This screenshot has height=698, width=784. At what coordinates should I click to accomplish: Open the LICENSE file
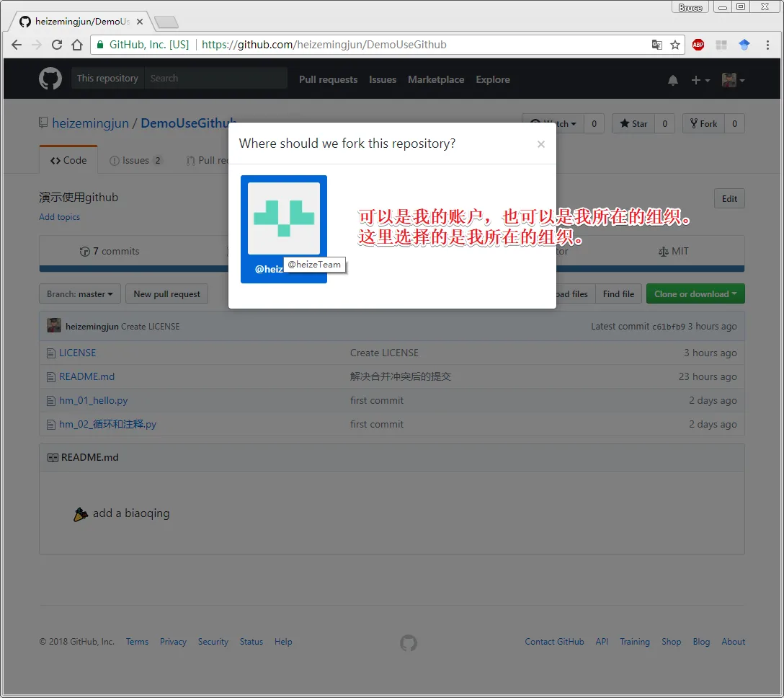[x=78, y=353]
